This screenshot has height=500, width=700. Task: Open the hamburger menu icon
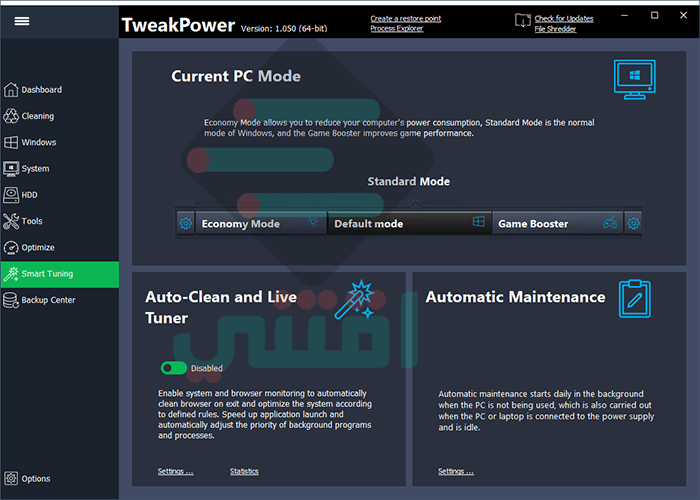(x=21, y=21)
